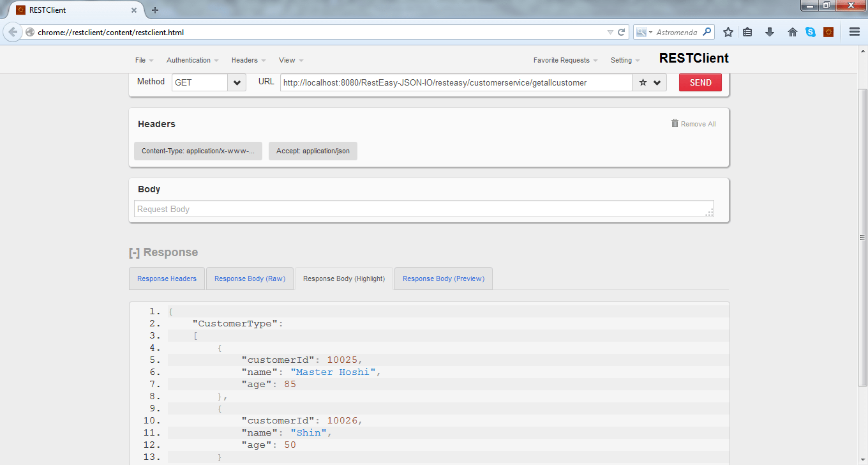Open the Favorite Requests menu
The height and width of the screenshot is (465, 868).
coord(562,59)
